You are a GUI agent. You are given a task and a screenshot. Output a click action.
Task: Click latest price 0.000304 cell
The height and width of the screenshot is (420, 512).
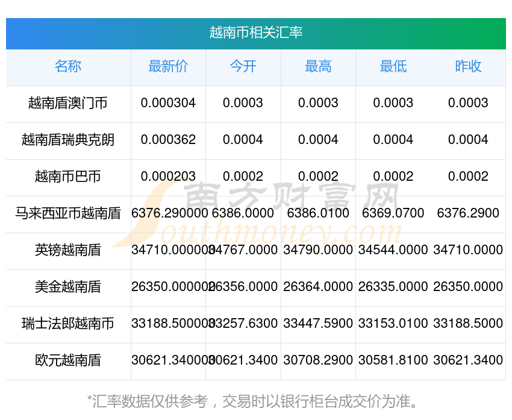tap(168, 103)
